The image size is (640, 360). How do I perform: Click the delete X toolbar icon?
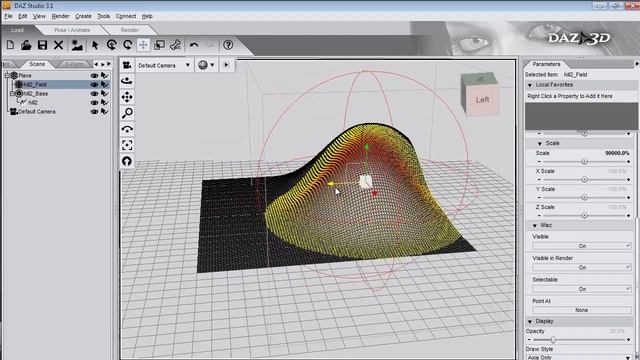(x=58, y=45)
